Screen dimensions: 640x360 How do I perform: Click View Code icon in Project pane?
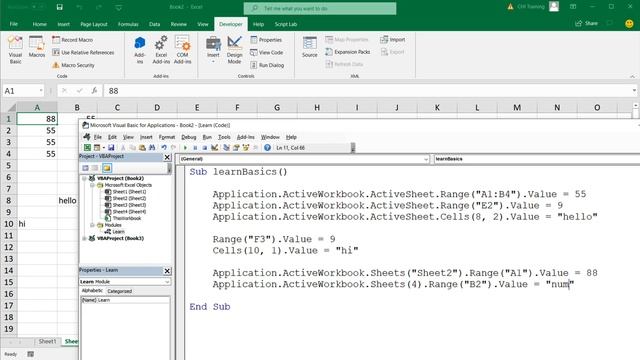(x=86, y=168)
